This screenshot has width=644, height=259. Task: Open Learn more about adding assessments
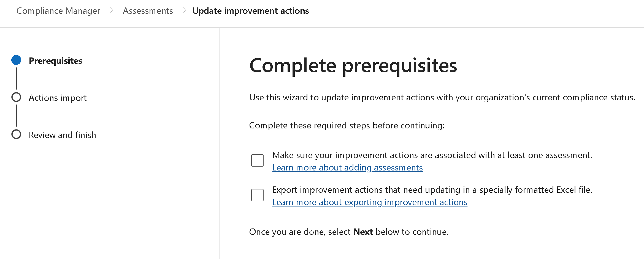pos(347,167)
